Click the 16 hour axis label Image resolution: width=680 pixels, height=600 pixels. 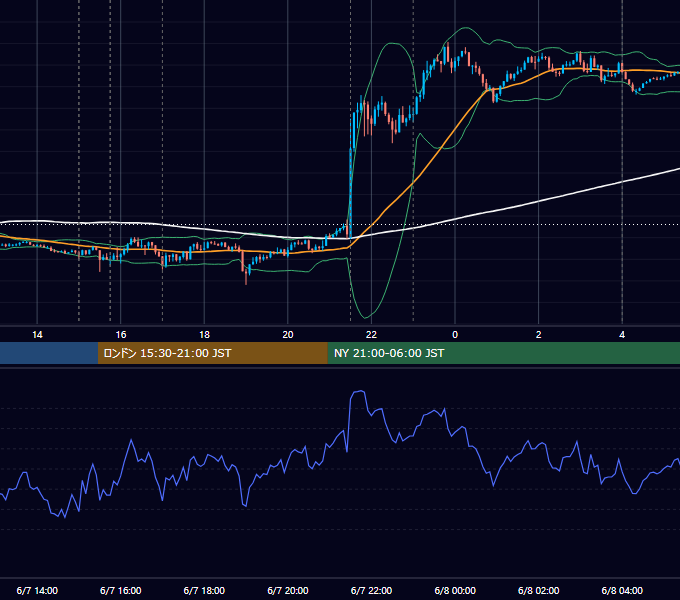121,335
